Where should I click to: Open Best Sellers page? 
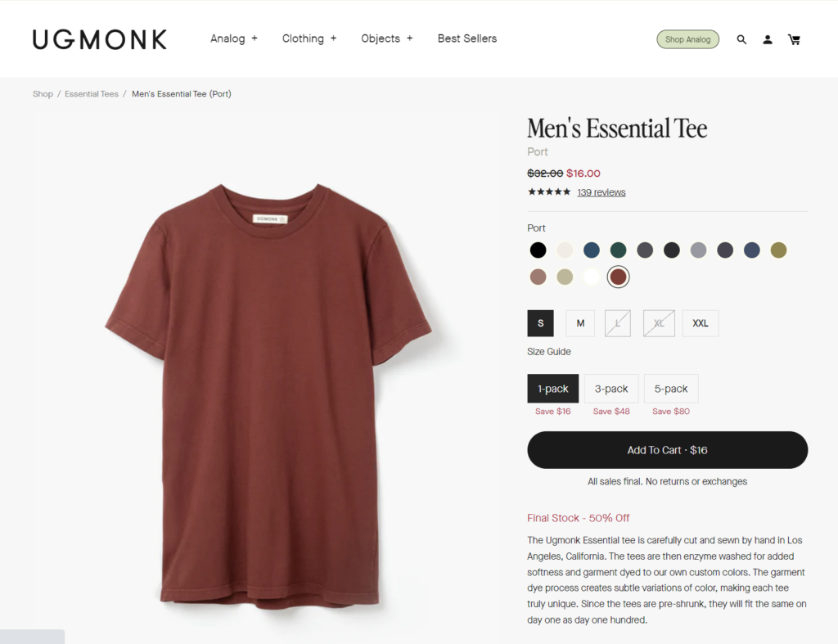click(x=467, y=38)
